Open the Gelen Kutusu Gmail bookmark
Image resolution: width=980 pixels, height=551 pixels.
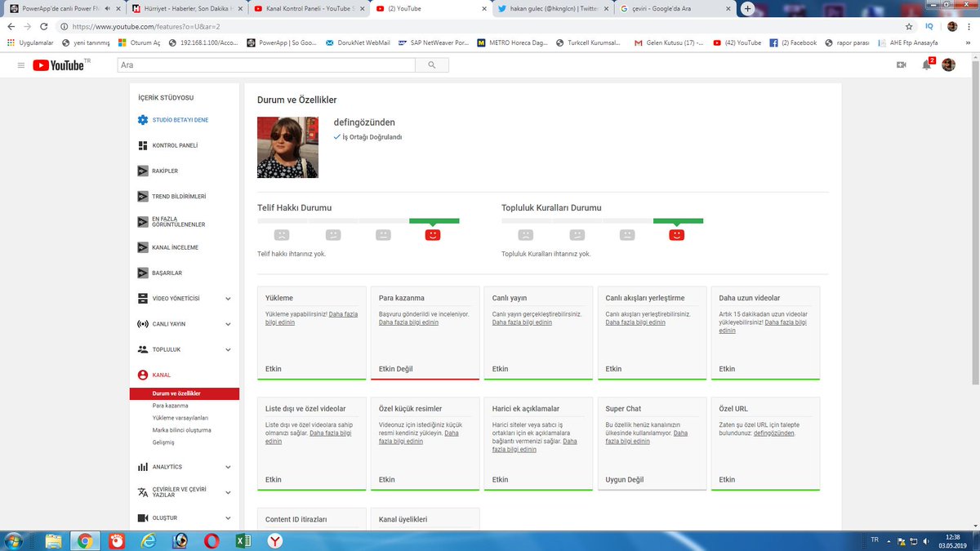tap(668, 42)
